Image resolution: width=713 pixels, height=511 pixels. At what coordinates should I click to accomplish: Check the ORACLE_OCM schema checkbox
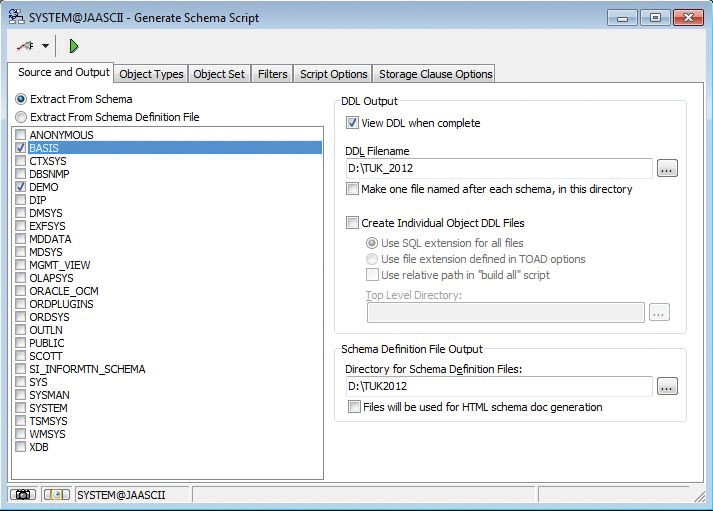20,291
